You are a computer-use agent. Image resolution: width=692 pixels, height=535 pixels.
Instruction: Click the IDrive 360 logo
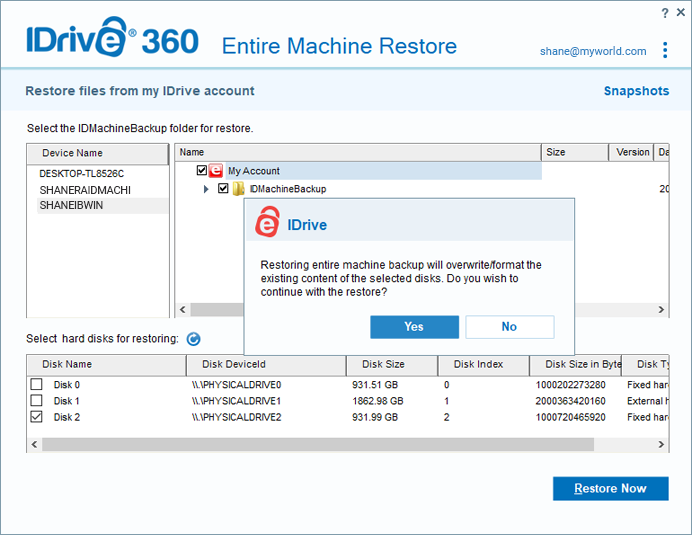(113, 38)
